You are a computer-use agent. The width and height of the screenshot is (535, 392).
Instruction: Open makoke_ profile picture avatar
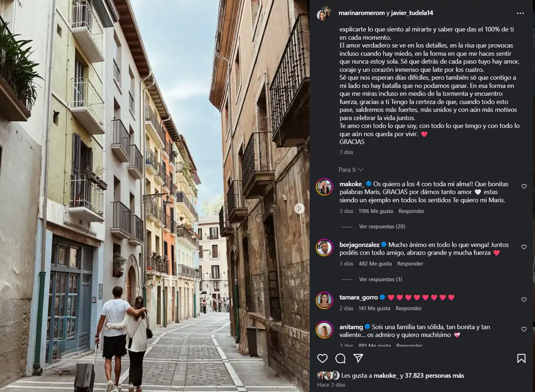[325, 187]
